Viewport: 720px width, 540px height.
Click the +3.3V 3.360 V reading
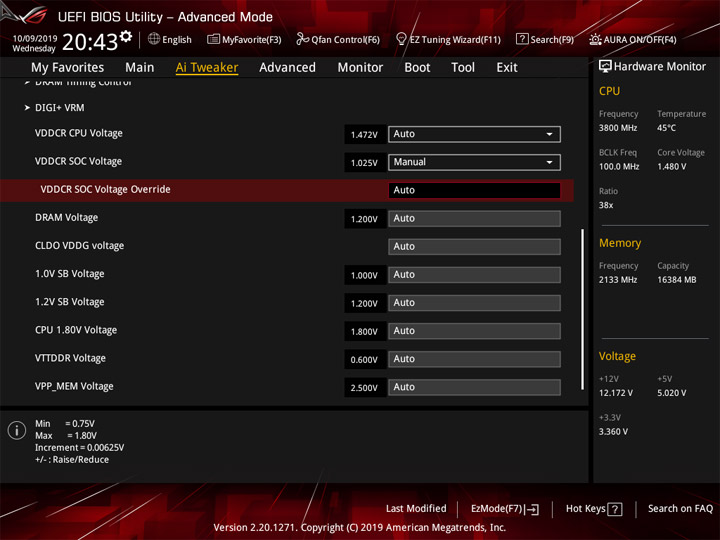[x=613, y=432]
